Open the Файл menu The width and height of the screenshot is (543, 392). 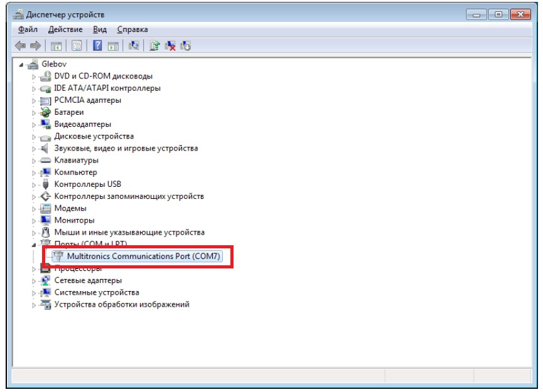tap(28, 29)
